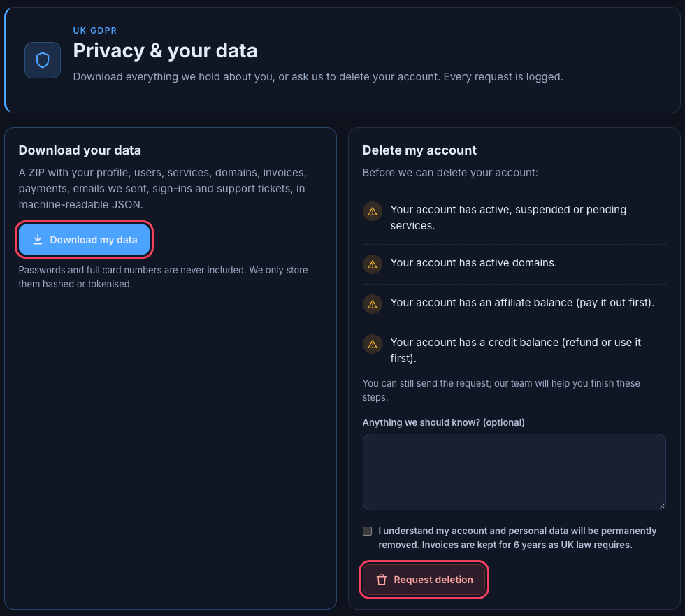The image size is (685, 616).
Task: Click the 'Anything we should know? (optional)' label
Action: [x=443, y=422]
